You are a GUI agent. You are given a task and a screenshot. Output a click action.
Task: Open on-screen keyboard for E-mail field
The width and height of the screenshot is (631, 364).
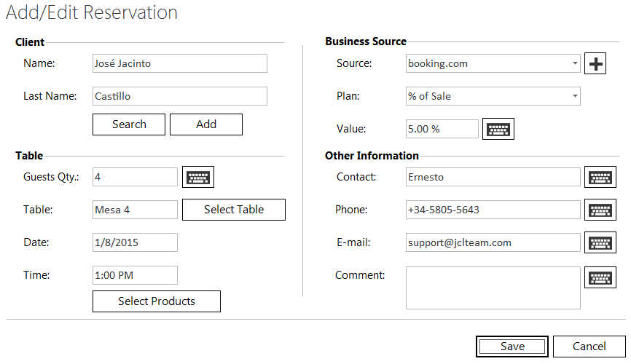tap(600, 242)
